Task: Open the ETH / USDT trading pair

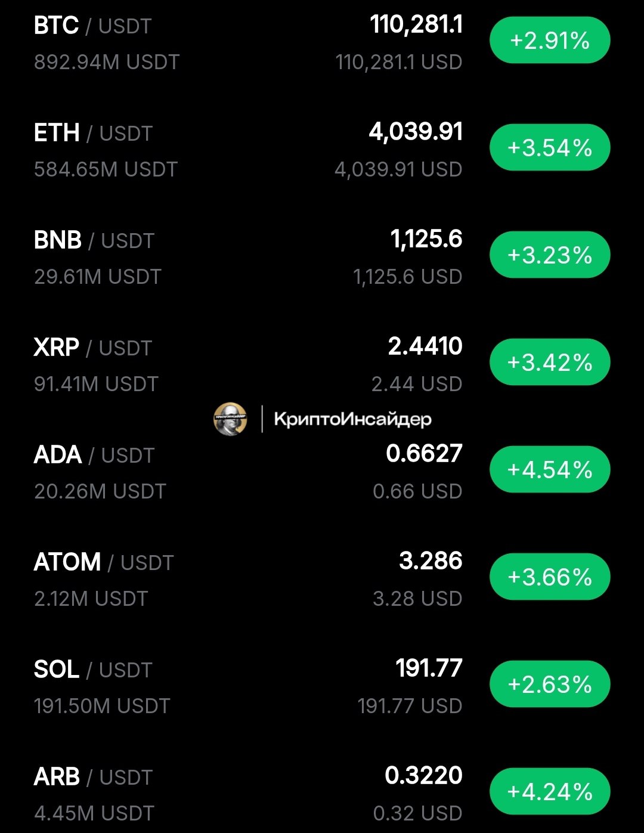Action: 94,134
